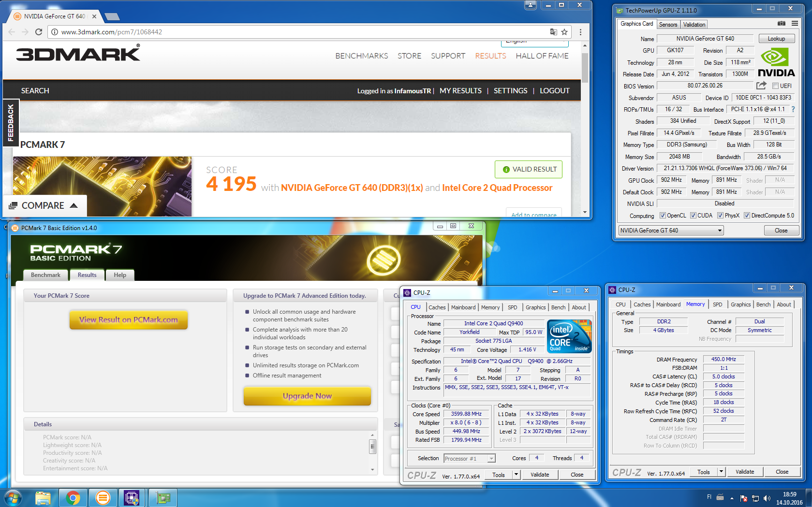Open the SPD tab in the CPU-Z Memory window

pos(717,304)
